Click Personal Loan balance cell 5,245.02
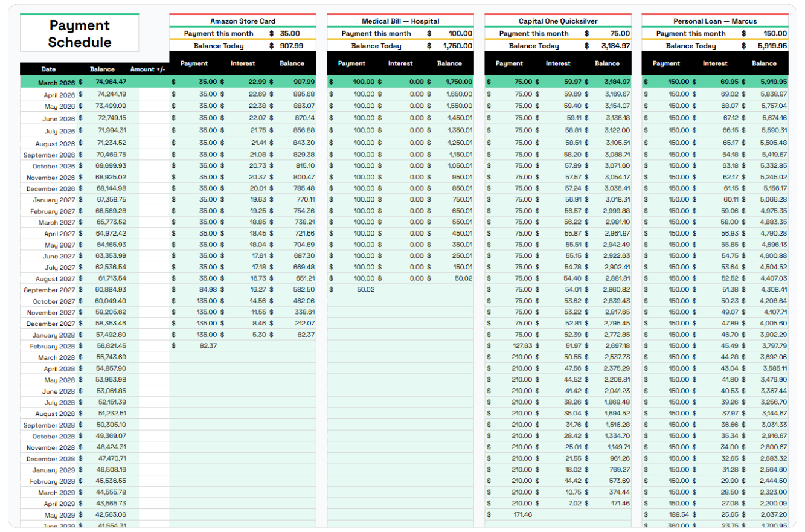805x532 pixels. click(774, 177)
